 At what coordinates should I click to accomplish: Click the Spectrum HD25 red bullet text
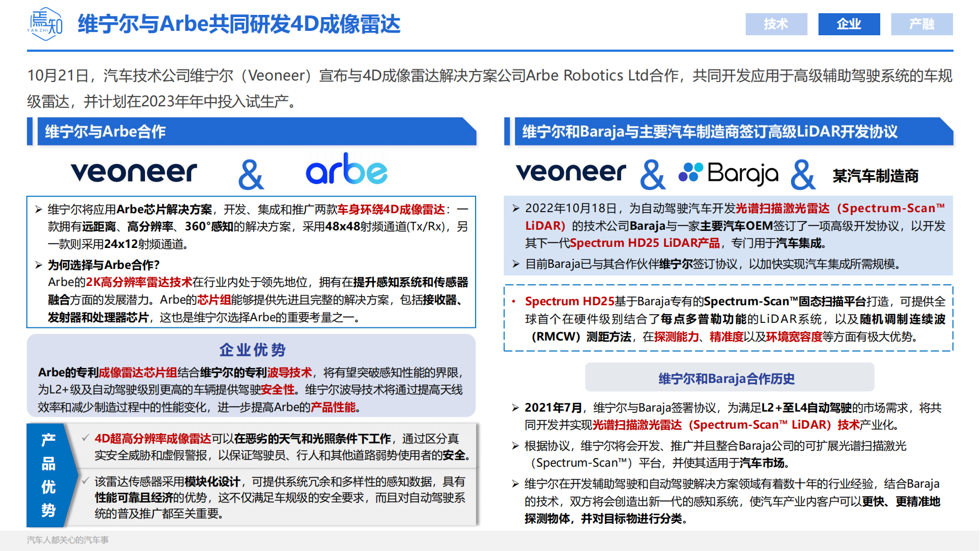[x=569, y=301]
